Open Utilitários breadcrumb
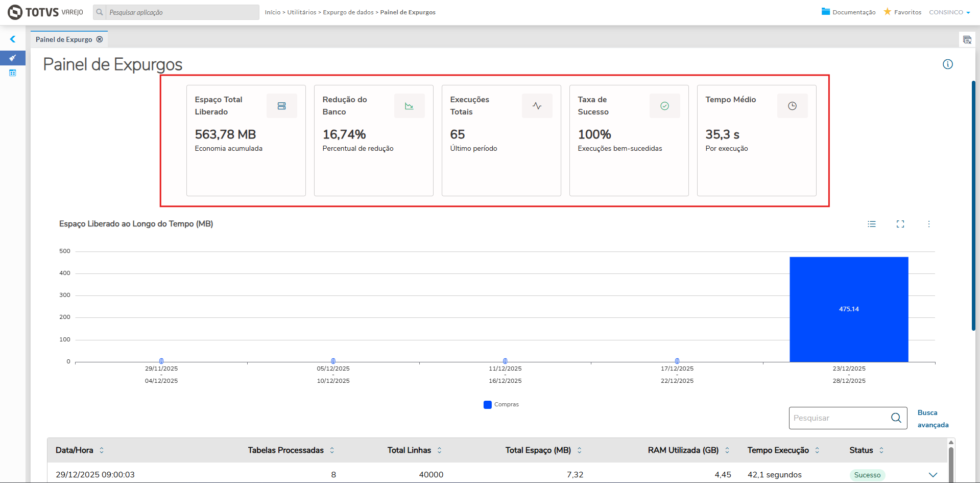Screen dimensions: 980x483 tap(302, 12)
